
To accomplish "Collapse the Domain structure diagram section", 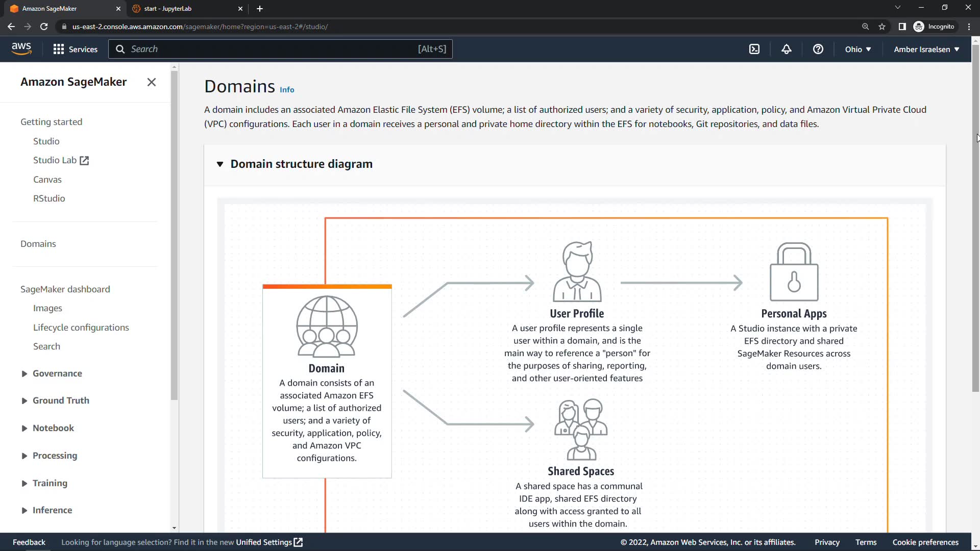I will [220, 164].
